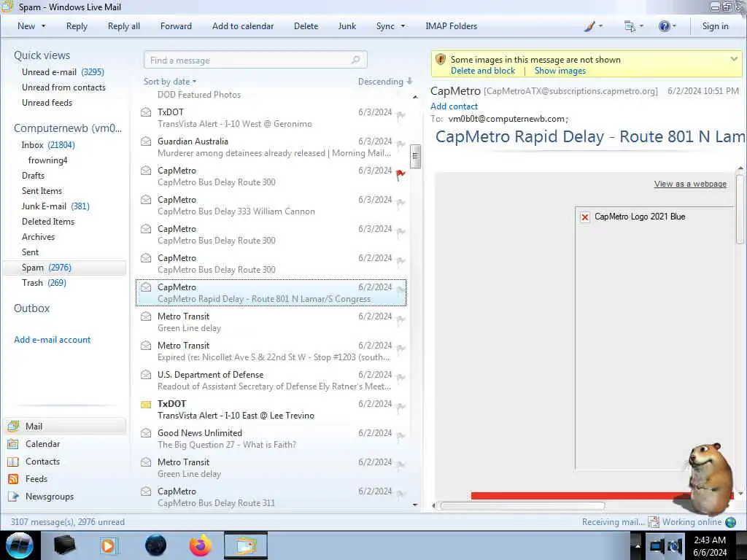
Task: Open the paintbrush colorizer menu icon
Action: click(x=589, y=26)
